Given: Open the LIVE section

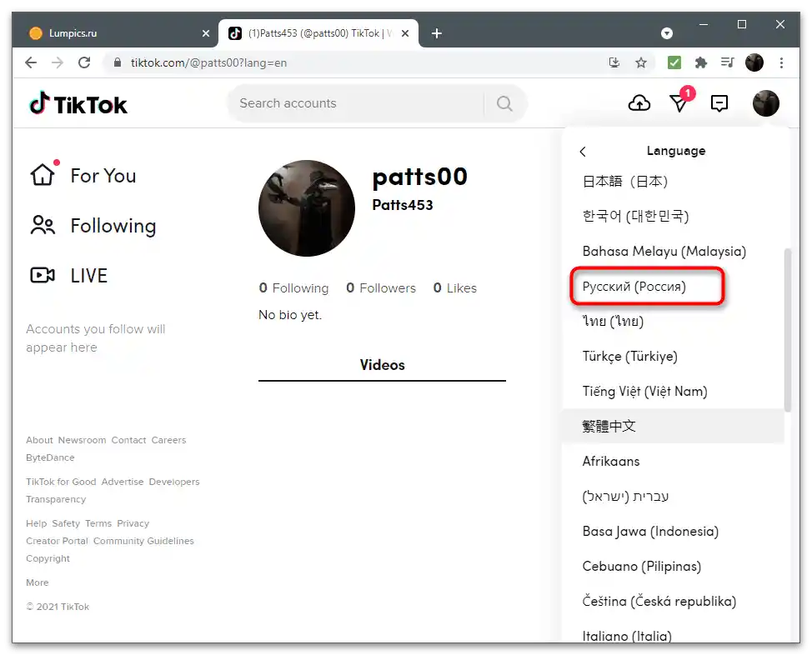Looking at the screenshot, I should pyautogui.click(x=69, y=276).
